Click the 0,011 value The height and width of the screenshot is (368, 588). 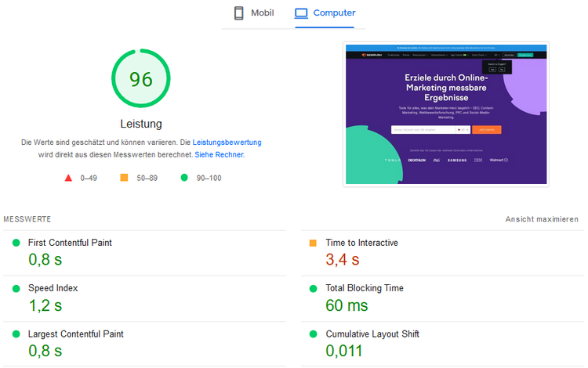[x=344, y=351]
